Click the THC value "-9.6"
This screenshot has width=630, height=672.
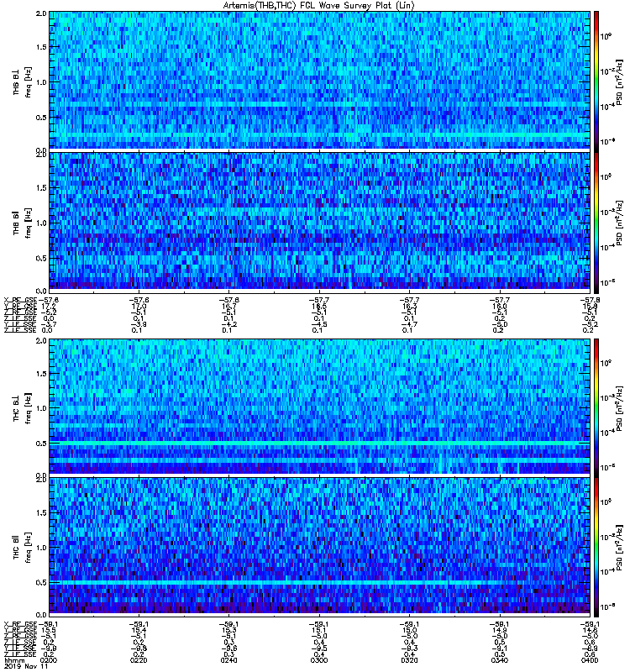(228, 648)
